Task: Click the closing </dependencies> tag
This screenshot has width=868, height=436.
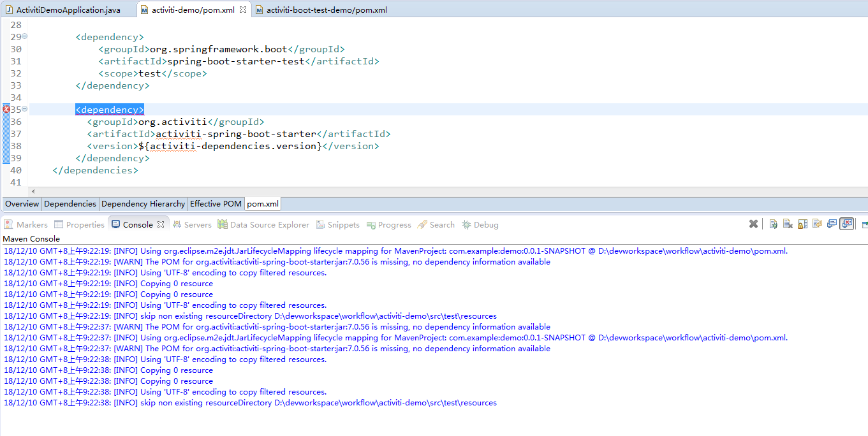Action: [95, 170]
